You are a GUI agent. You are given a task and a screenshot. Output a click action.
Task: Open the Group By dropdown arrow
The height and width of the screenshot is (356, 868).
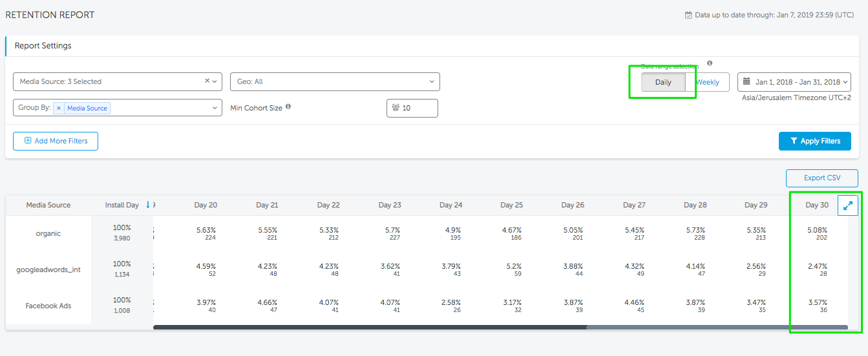click(x=215, y=108)
